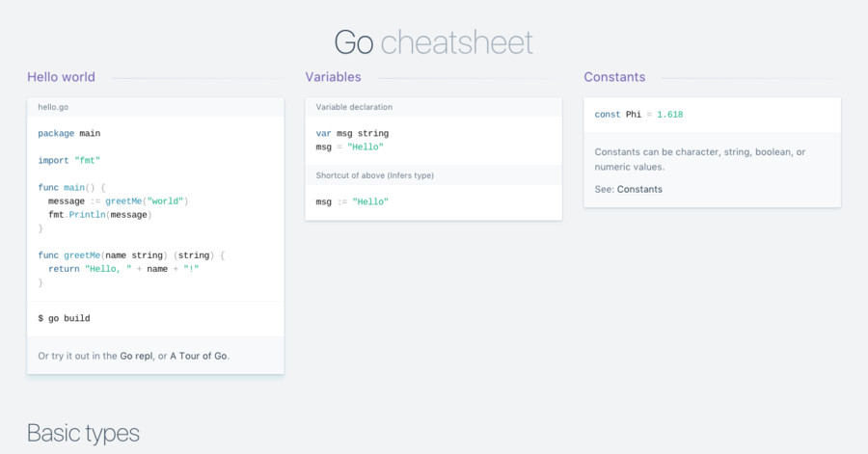Open the Go repl link
The width and height of the screenshot is (868, 454).
136,356
